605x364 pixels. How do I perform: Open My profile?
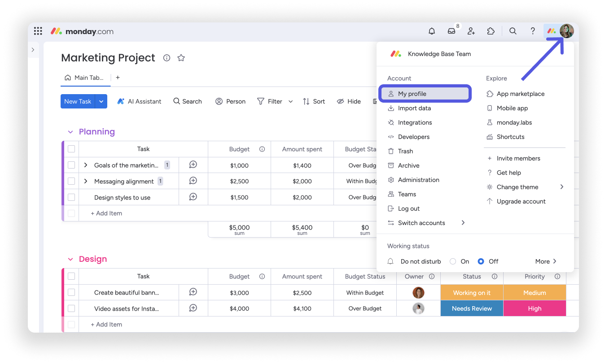pyautogui.click(x=425, y=94)
